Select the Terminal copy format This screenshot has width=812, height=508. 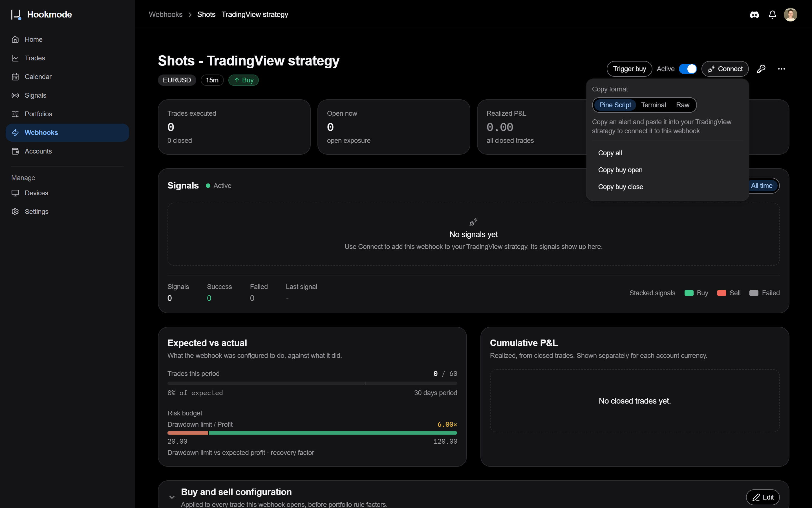point(653,105)
